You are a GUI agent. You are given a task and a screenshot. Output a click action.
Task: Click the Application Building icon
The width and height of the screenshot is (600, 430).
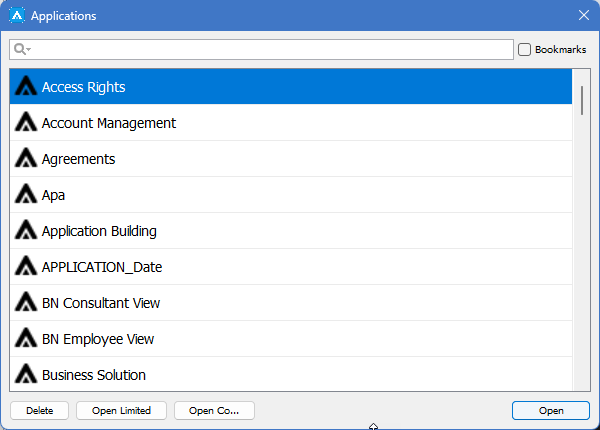pos(26,231)
